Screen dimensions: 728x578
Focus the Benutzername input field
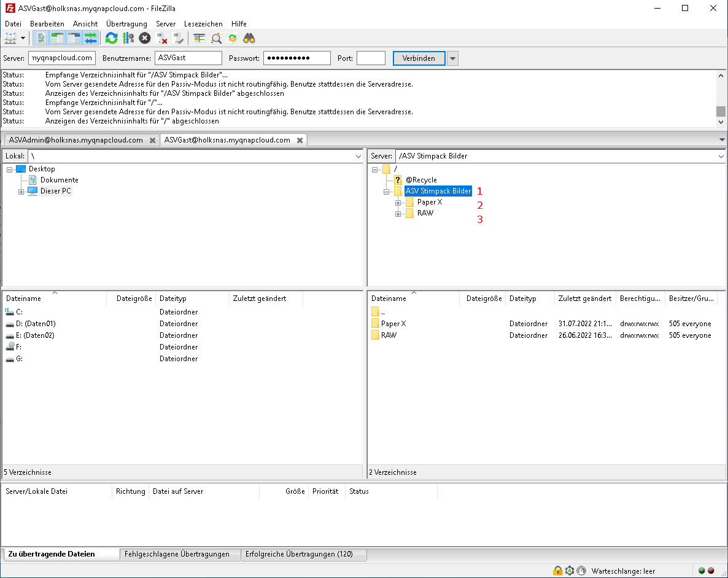[188, 58]
